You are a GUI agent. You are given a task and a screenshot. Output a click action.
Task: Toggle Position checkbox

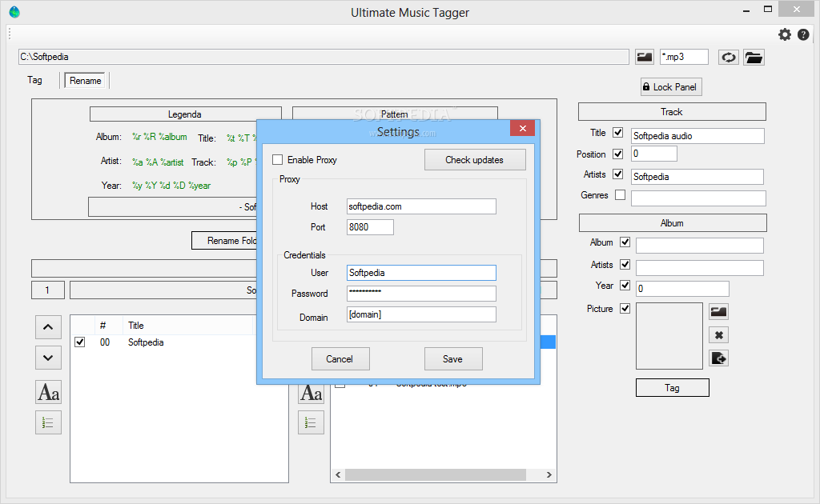click(618, 154)
